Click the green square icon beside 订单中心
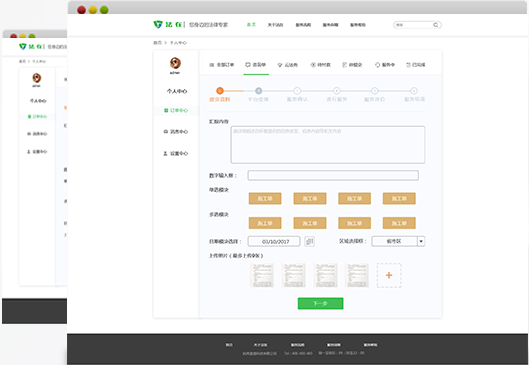The height and width of the screenshot is (365, 529). pyautogui.click(x=166, y=110)
